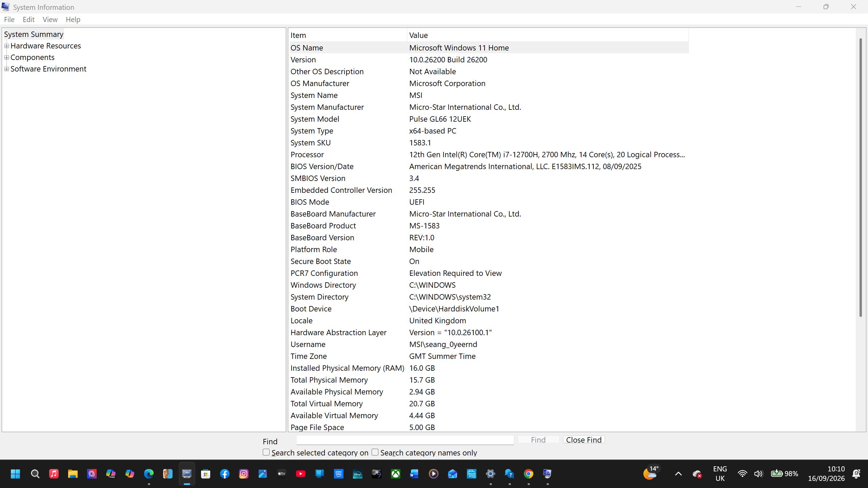Click the System Information taskbar icon
The width and height of the screenshot is (868, 488).
[548, 474]
